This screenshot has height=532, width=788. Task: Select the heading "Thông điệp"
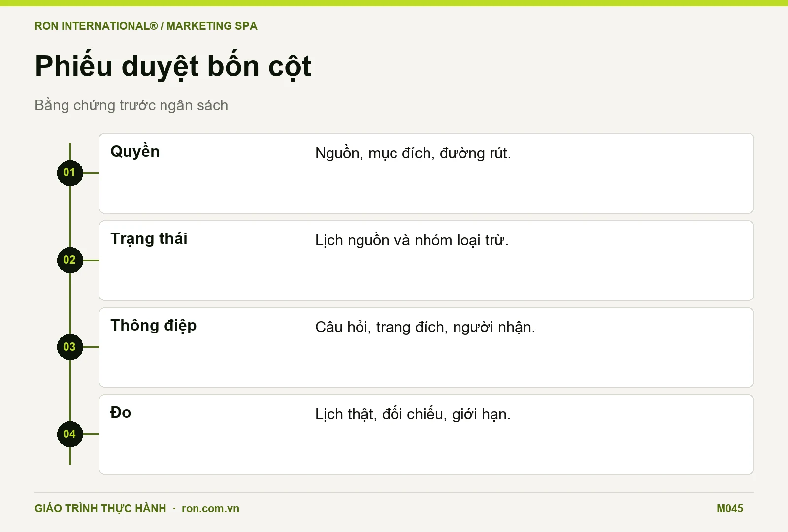(154, 326)
